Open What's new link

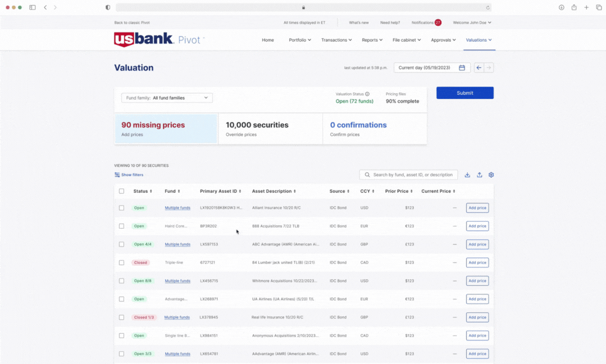tap(359, 22)
